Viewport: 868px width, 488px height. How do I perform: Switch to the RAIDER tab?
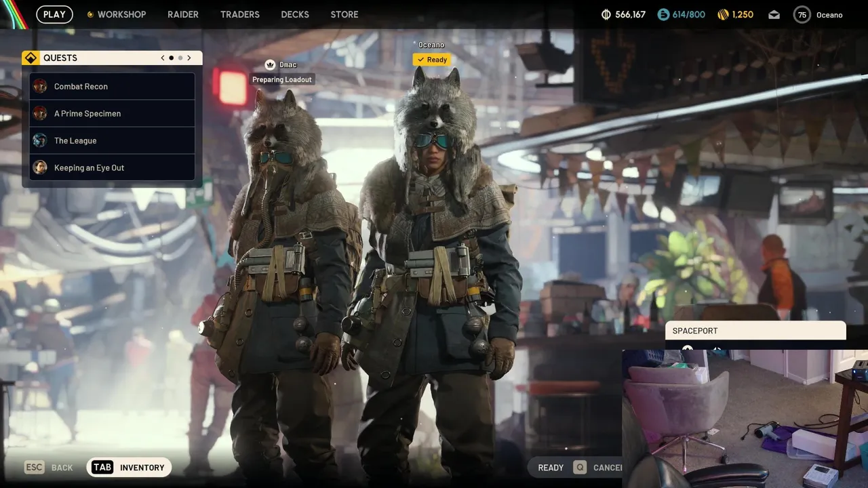pyautogui.click(x=183, y=14)
